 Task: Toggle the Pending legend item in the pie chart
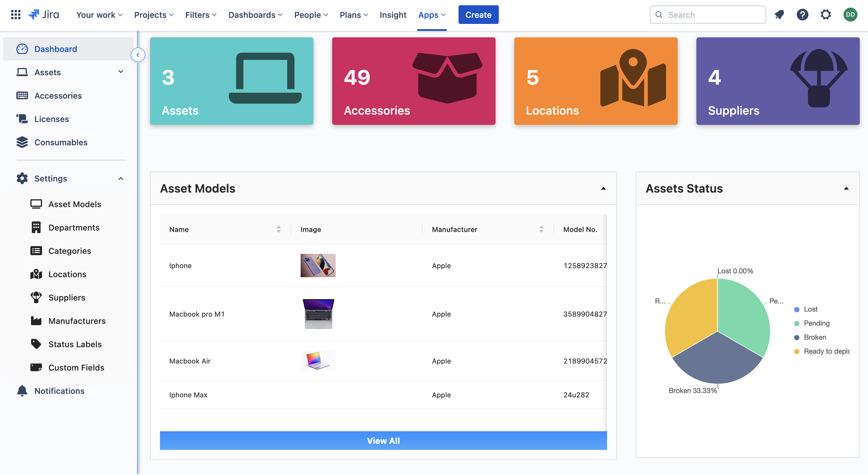pyautogui.click(x=816, y=323)
